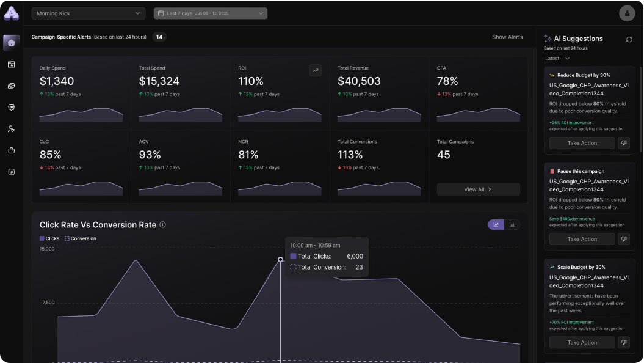
Task: Enable the line chart view toggle
Action: pos(497,225)
